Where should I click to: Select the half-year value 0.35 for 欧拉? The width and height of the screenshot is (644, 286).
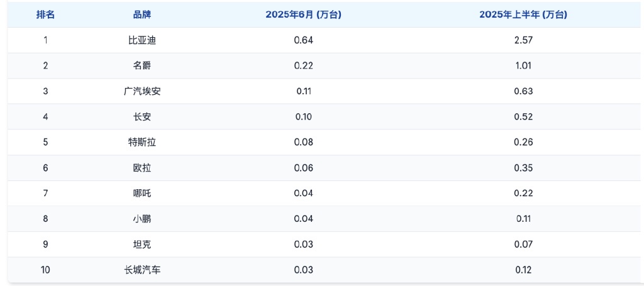point(523,168)
